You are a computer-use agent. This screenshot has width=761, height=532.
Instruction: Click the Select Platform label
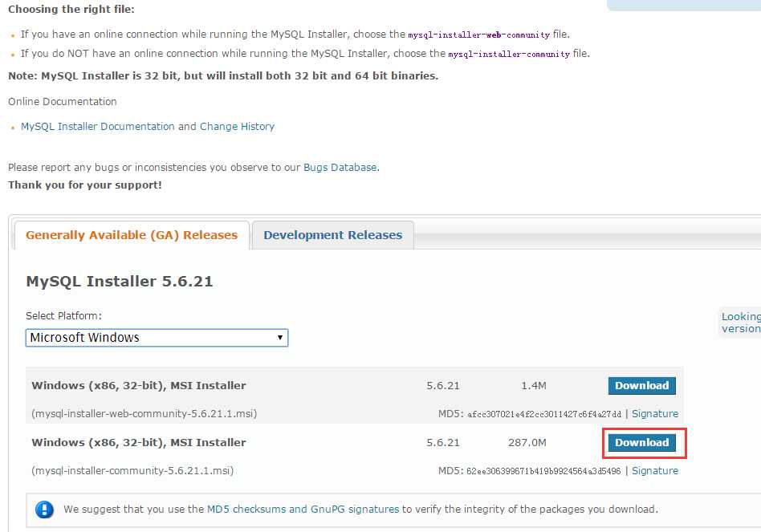[x=63, y=315]
